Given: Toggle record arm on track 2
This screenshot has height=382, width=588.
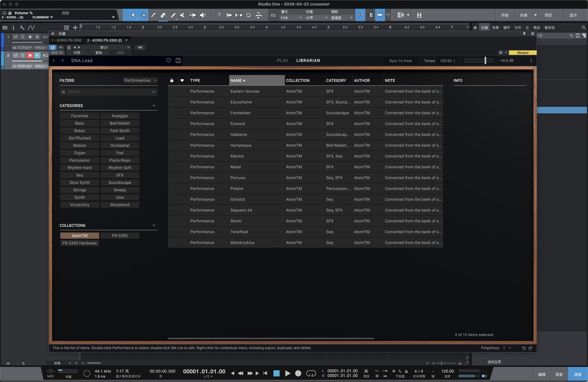Looking at the screenshot, I should coord(30,55).
